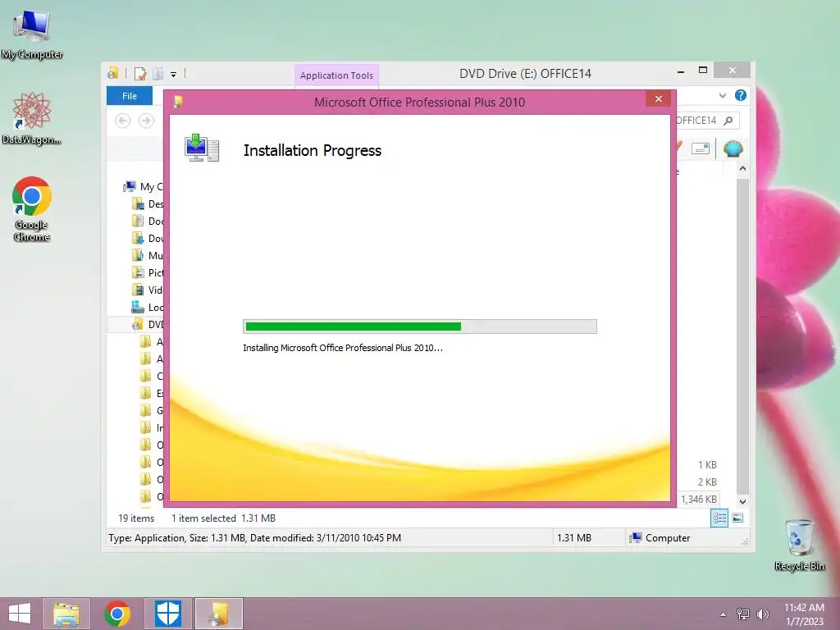Click '1 item selected 1.31 MB' status text
The image size is (840, 630).
223,518
